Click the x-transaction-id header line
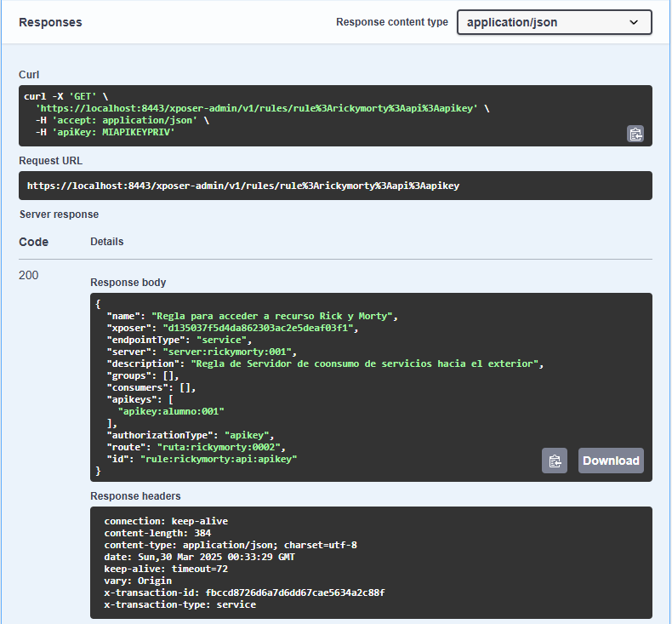 pos(245,593)
